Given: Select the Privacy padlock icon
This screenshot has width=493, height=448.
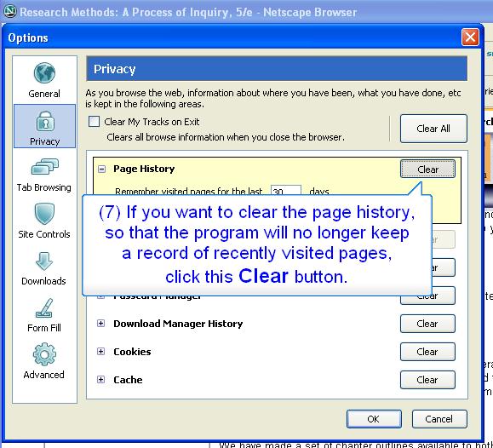Looking at the screenshot, I should tap(45, 122).
